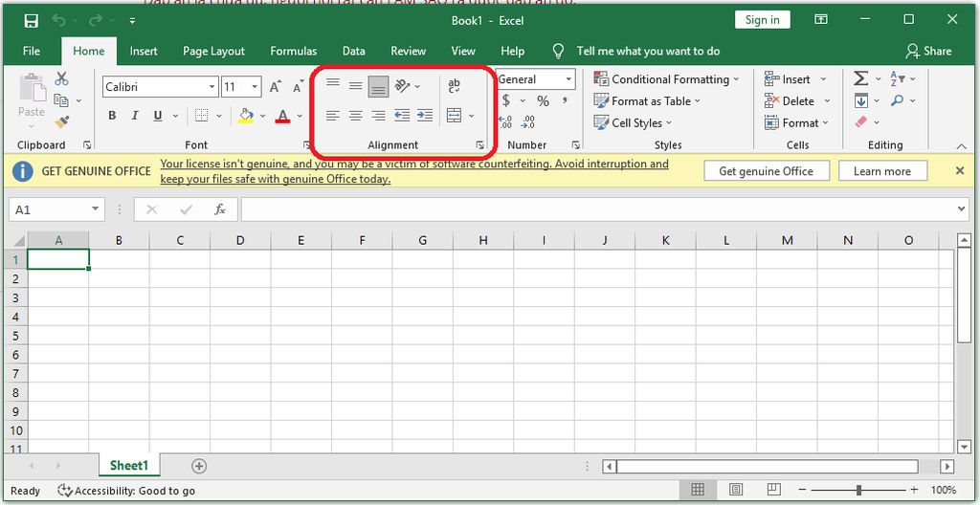
Task: Click the Learn more button
Action: tap(881, 171)
